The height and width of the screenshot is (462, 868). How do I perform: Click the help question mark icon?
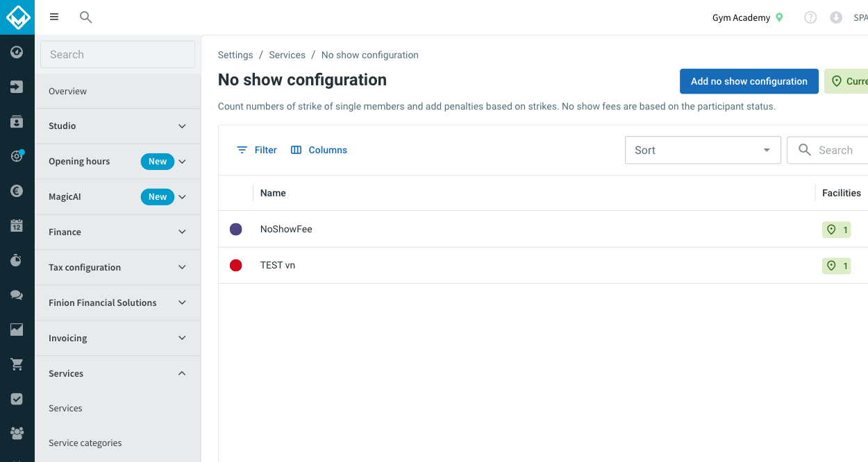pos(810,17)
